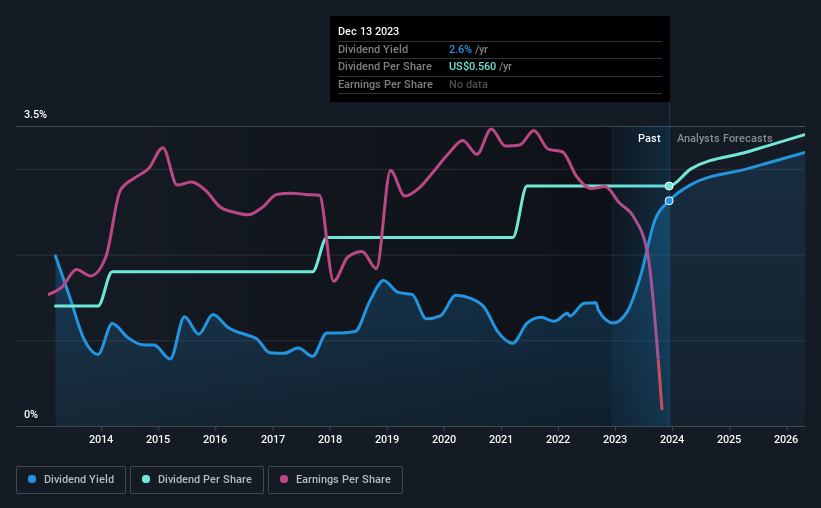Click the blue Dividend Yield legend dot
Image resolution: width=821 pixels, height=508 pixels.
(x=32, y=479)
